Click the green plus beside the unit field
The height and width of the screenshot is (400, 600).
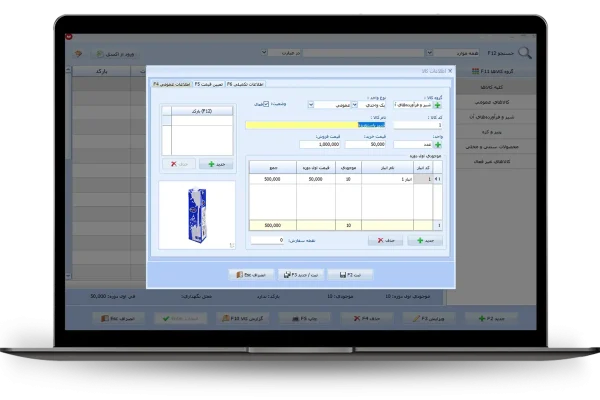[x=438, y=145]
